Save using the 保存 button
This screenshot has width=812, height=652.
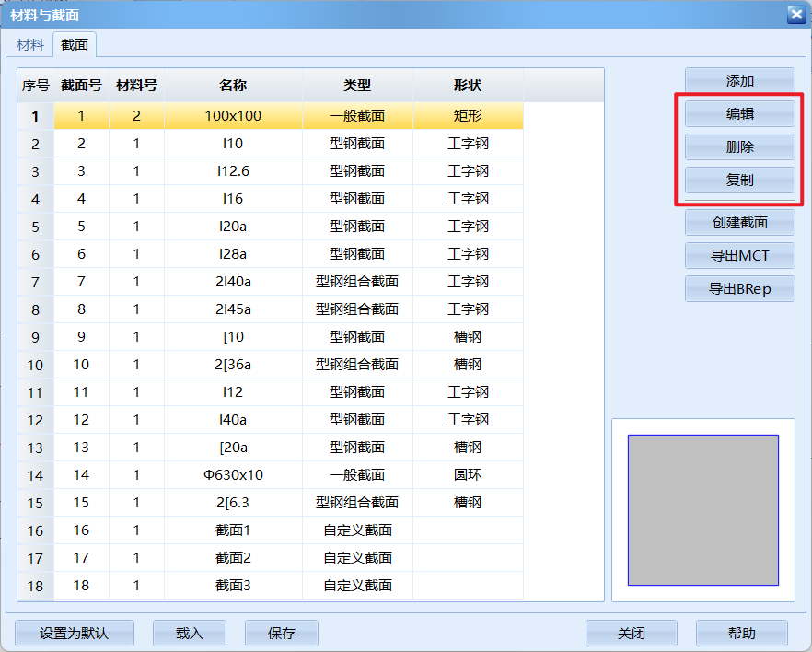coord(282,633)
